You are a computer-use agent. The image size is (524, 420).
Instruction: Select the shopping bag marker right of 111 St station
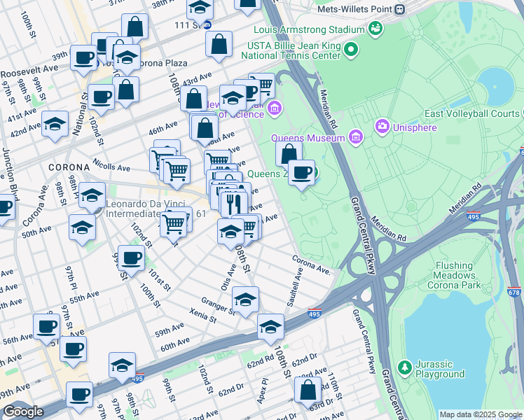pos(219,43)
